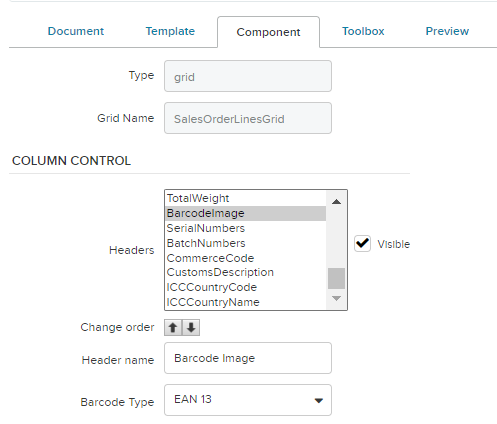Show the Preview tab
This screenshot has width=497, height=424.
(x=447, y=31)
